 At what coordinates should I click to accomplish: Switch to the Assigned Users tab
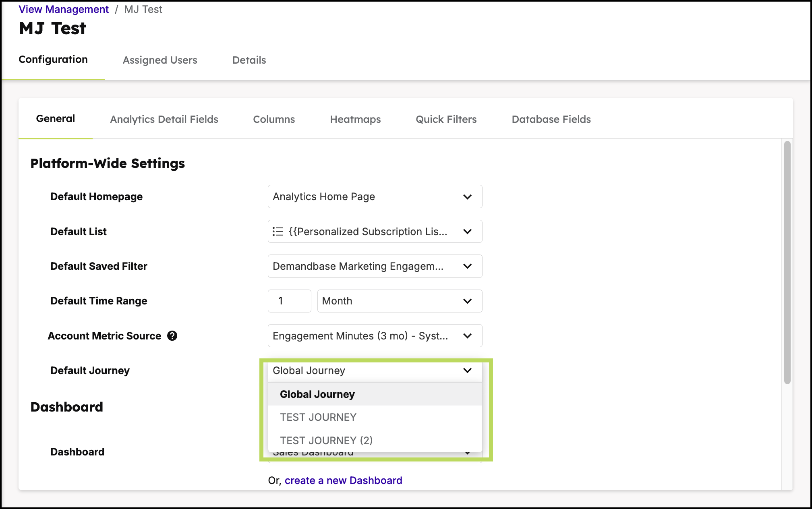160,60
